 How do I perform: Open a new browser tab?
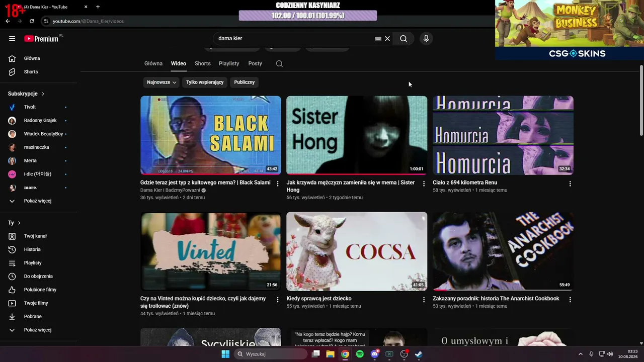click(x=98, y=7)
